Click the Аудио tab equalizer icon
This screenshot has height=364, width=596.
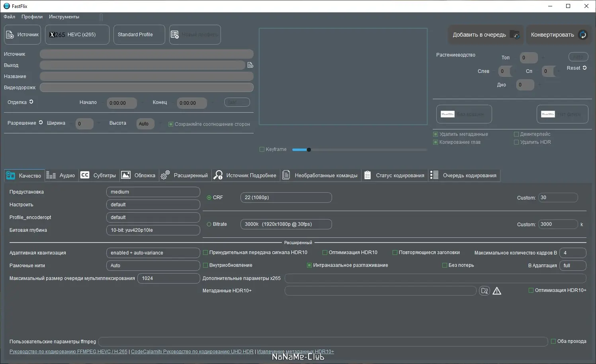51,175
